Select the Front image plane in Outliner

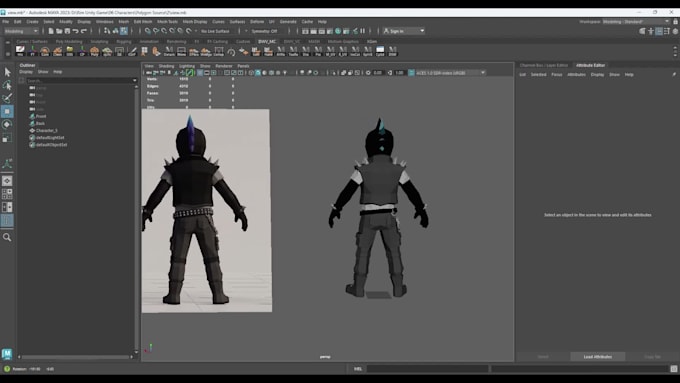click(x=41, y=116)
